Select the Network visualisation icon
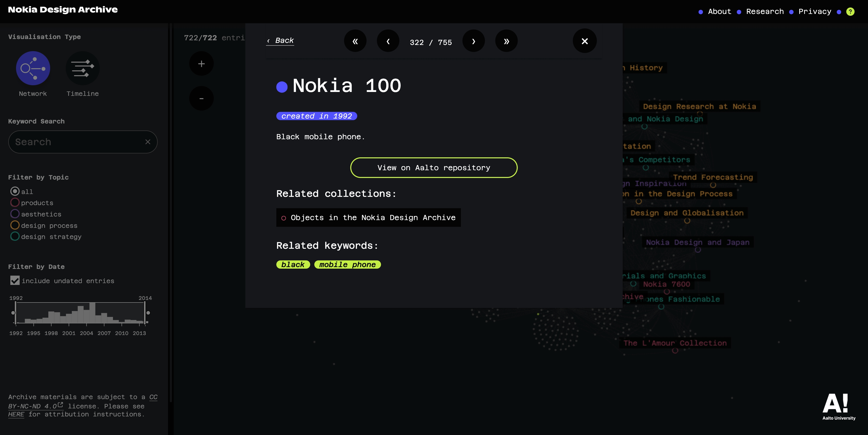The image size is (868, 435). (x=33, y=68)
